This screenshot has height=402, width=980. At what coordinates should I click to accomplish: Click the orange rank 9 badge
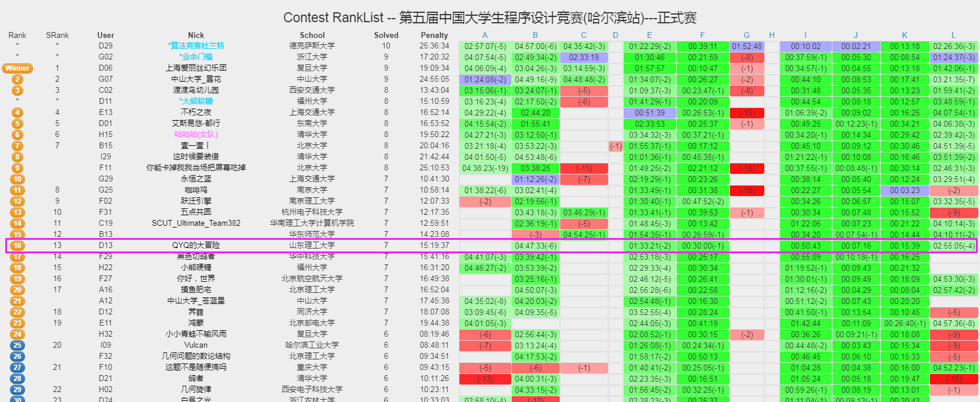point(17,168)
